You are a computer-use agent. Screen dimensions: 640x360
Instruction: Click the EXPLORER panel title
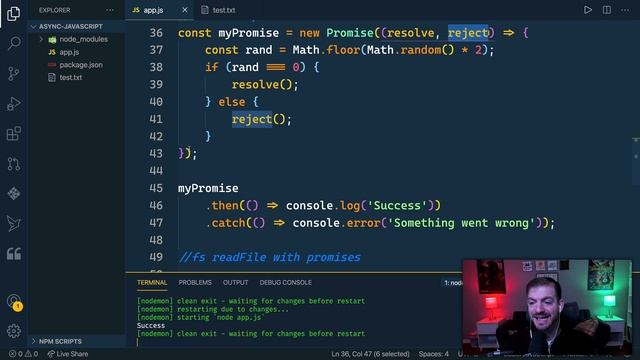[54, 10]
